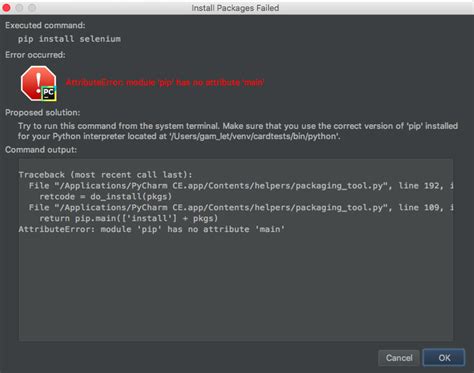Click the red AttributeError message text
Screen dimensions: 474x373
[x=165, y=82]
